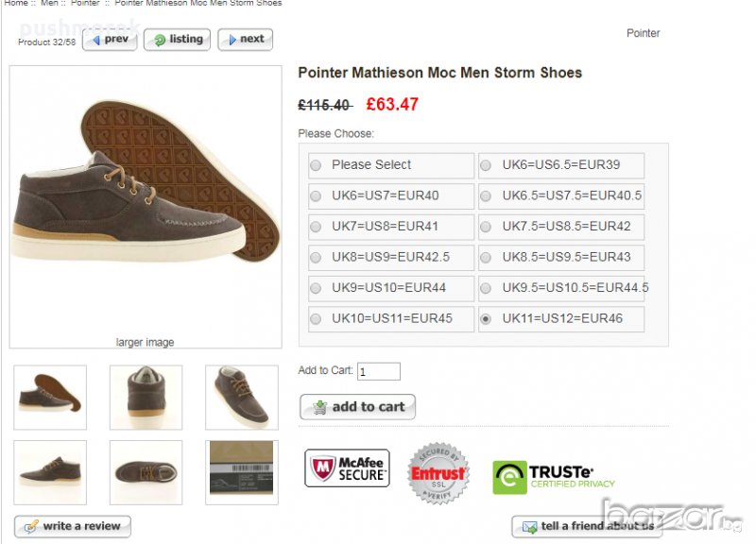The height and width of the screenshot is (544, 756).
Task: Open the shoe box label thumbnail
Action: tap(241, 472)
